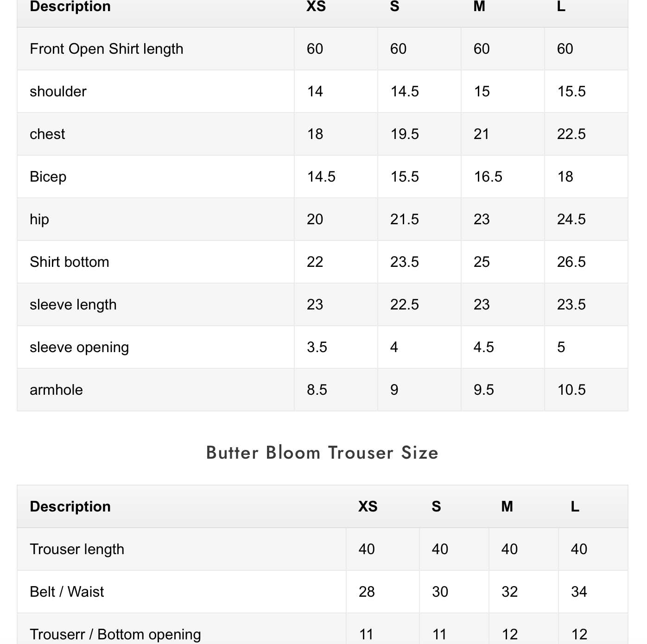Viewport: 647px width, 644px height.
Task: Click the trouser table "Description" column header
Action: [x=70, y=506]
